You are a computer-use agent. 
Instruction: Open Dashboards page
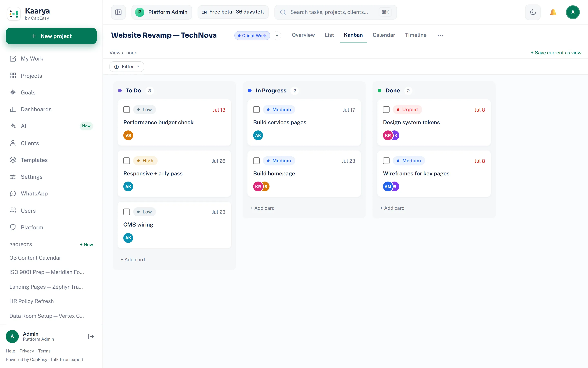pyautogui.click(x=51, y=109)
